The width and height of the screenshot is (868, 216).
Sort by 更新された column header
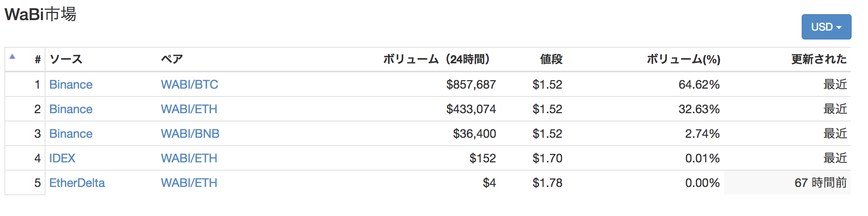pyautogui.click(x=819, y=59)
